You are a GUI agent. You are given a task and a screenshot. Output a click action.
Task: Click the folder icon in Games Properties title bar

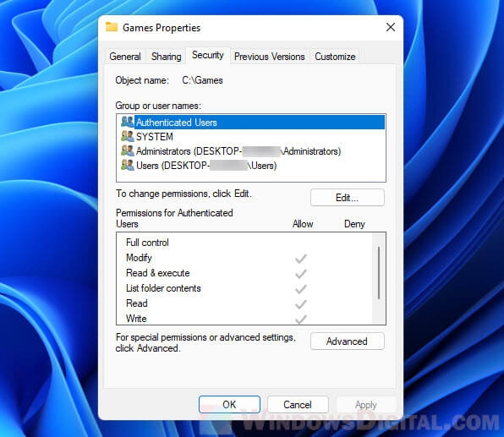tap(112, 27)
